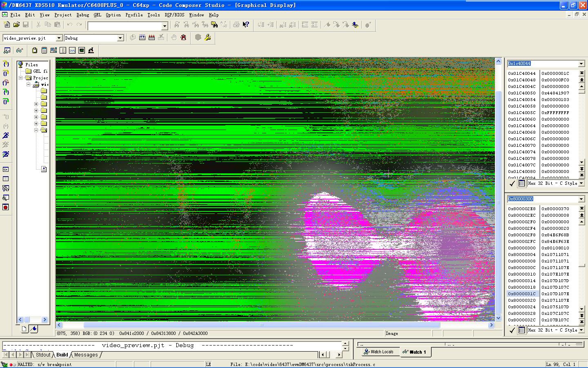This screenshot has height=368, width=588.
Task: Select address 0x8000031C in lower memory window
Action: pyautogui.click(x=522, y=294)
